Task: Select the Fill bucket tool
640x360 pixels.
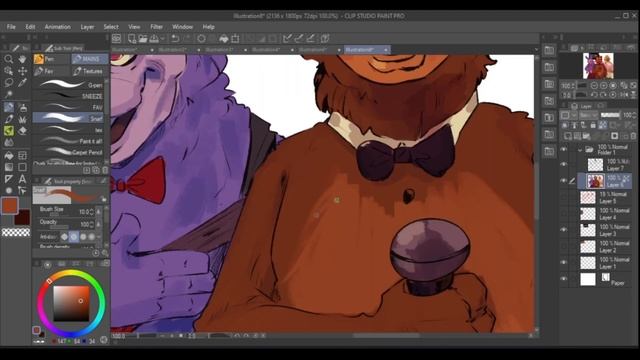Action: [x=9, y=156]
